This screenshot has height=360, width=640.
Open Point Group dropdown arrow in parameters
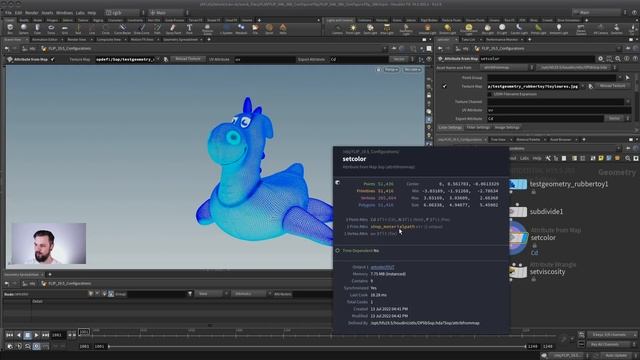click(620, 78)
